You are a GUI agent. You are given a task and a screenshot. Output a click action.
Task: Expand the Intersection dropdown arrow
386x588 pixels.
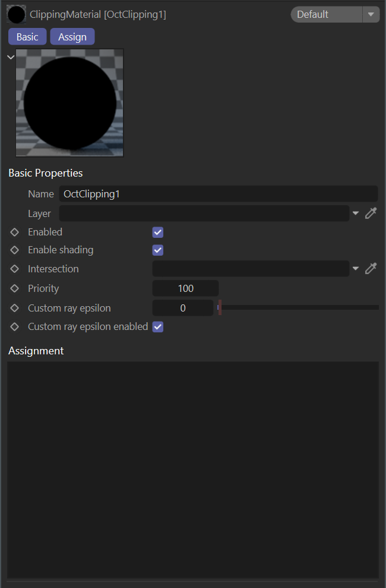356,269
